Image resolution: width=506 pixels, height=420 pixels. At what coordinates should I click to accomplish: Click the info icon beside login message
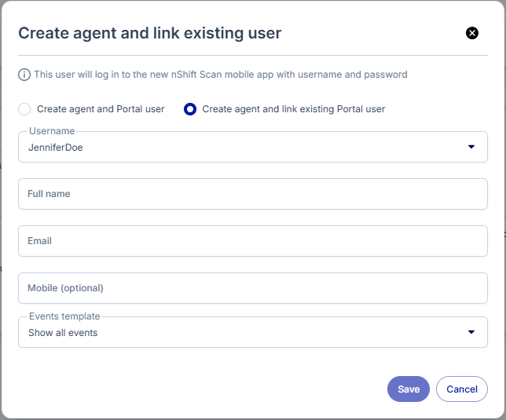24,75
